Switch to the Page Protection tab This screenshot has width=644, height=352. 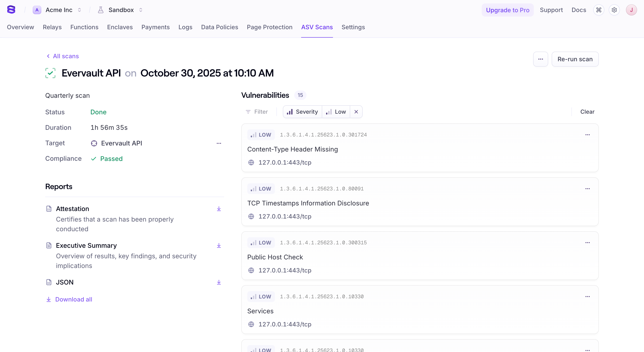(269, 27)
